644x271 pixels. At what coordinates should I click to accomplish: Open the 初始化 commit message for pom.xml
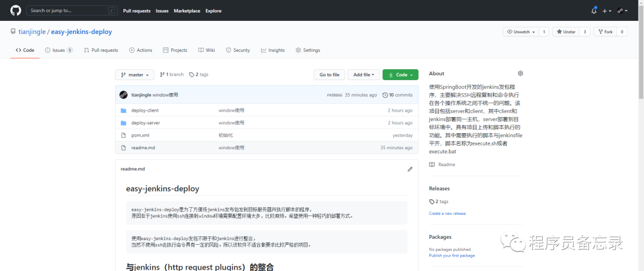pos(226,135)
